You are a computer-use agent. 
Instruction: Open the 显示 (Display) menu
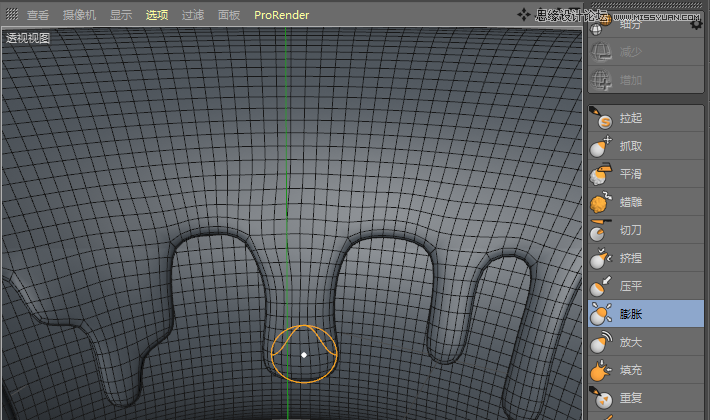(x=121, y=15)
